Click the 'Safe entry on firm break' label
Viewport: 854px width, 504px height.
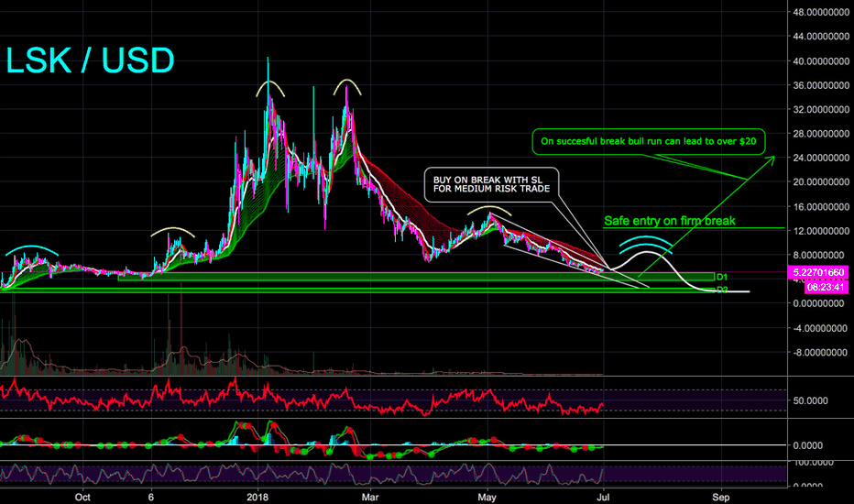[x=670, y=221]
